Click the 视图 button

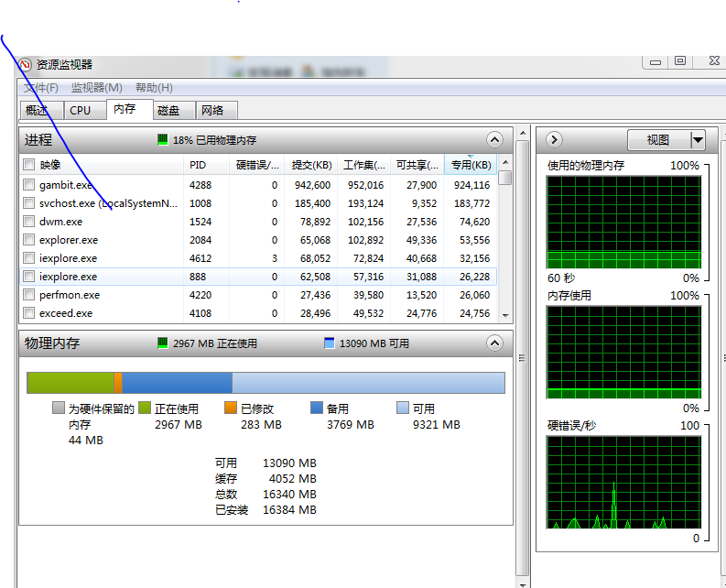[x=657, y=140]
